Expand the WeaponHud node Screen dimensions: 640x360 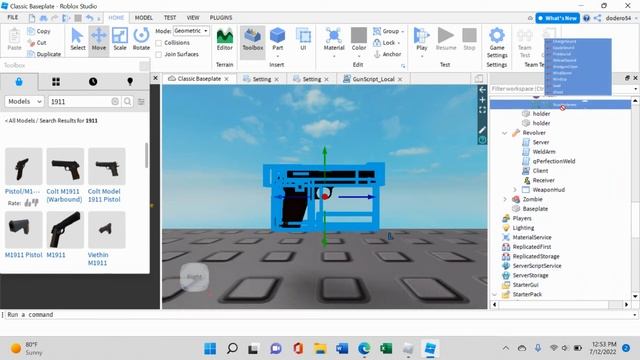(x=515, y=190)
